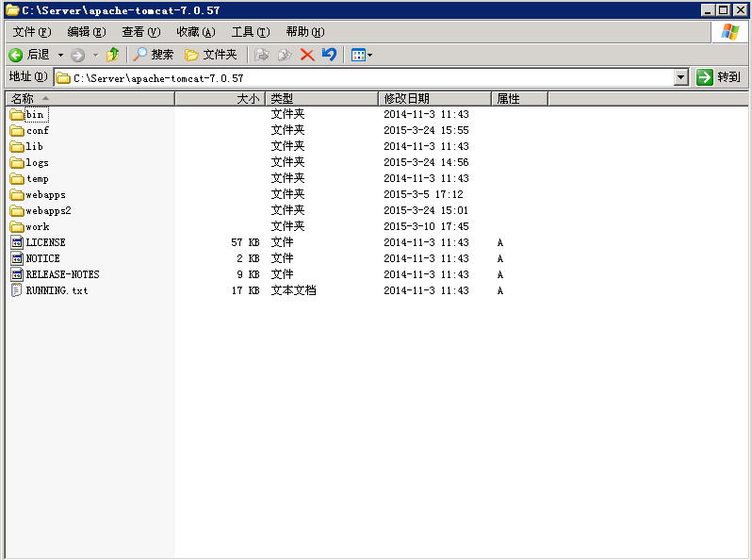Screen dimensions: 752x560
Task: Click the Windows flag logo
Action: tap(730, 32)
